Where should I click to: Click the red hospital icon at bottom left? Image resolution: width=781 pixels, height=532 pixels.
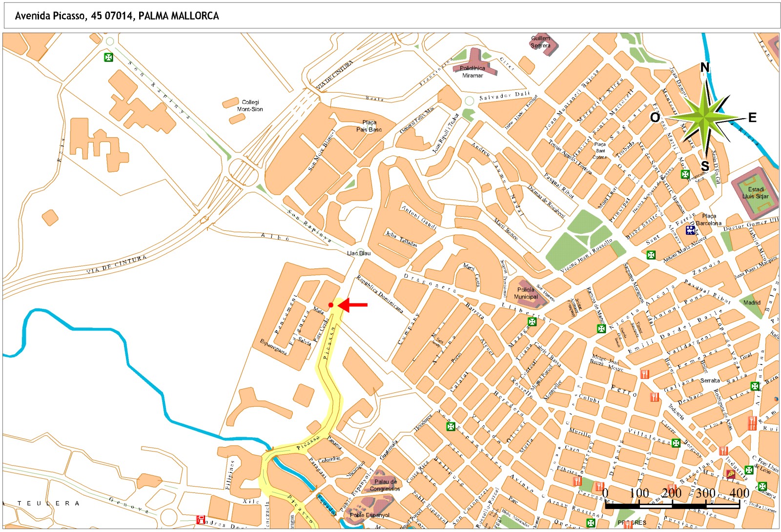point(200,520)
